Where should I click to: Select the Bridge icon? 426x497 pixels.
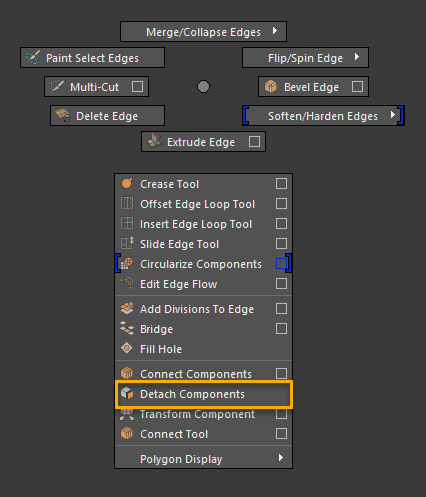pos(127,329)
